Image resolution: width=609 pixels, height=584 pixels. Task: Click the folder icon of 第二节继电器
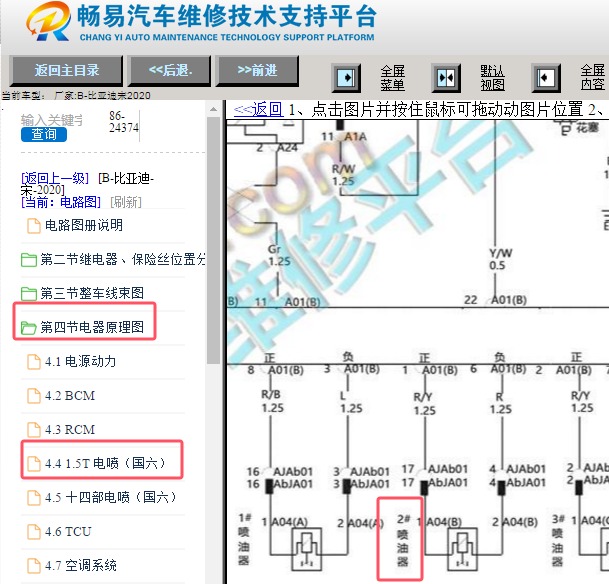(28, 260)
